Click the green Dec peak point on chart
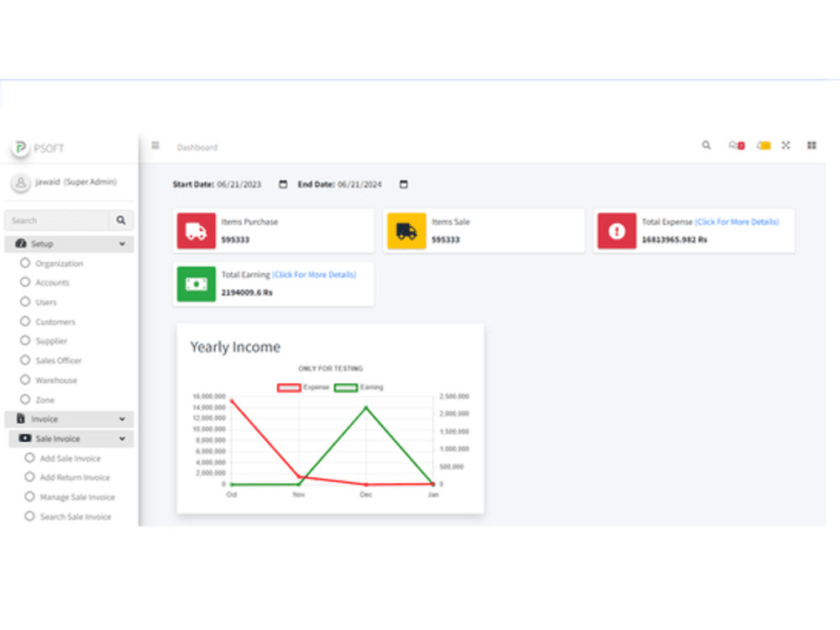Viewport: 840px width, 630px height. point(366,407)
